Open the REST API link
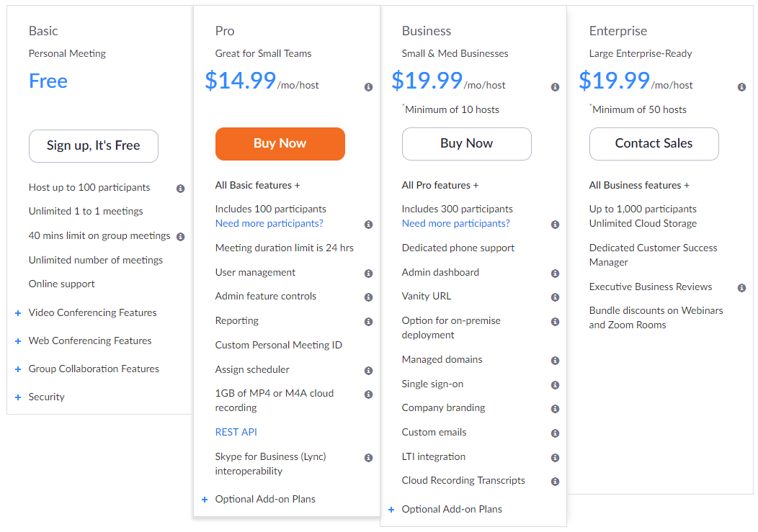758x532 pixels. coord(236,433)
